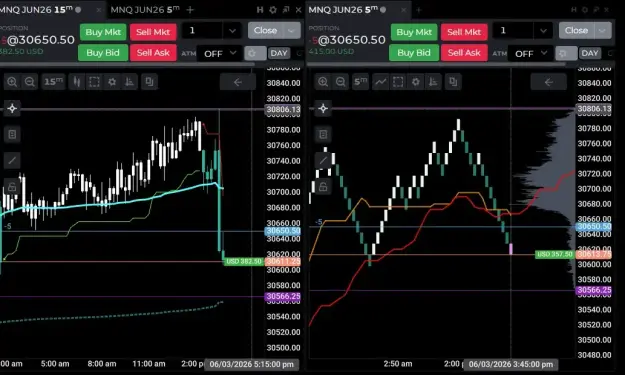
Task: Click USD 382.50 position label on 15m chart
Action: (244, 261)
